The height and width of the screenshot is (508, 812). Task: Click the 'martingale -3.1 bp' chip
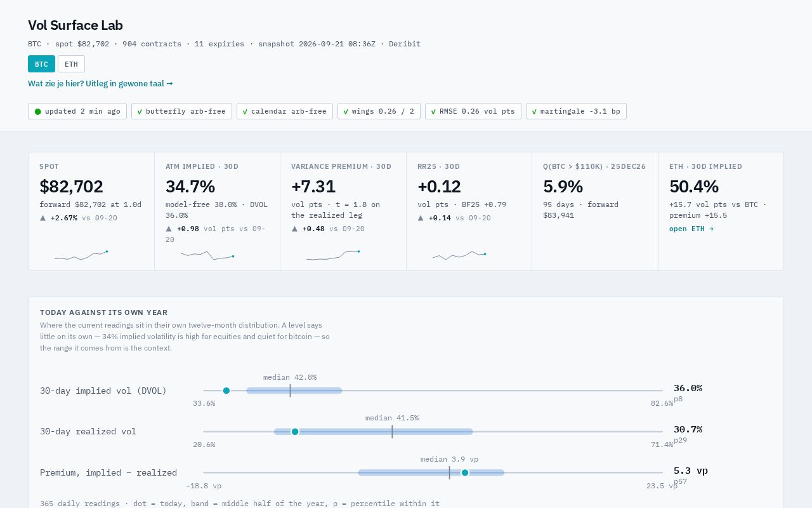(x=576, y=111)
